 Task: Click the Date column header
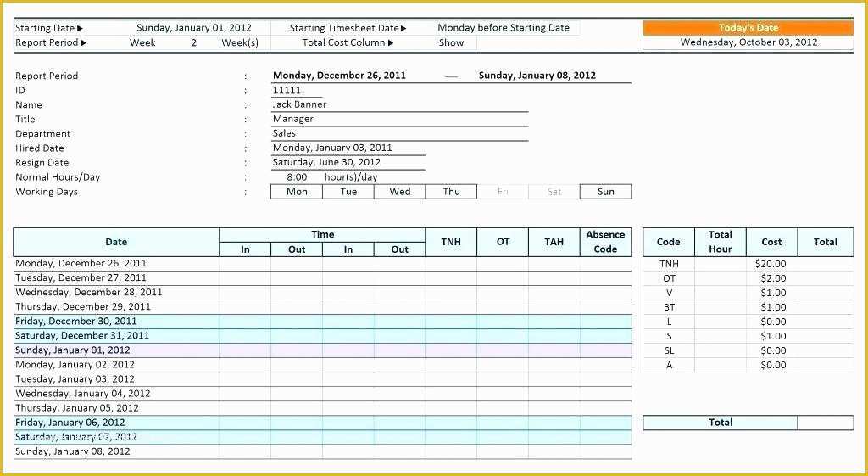click(116, 242)
